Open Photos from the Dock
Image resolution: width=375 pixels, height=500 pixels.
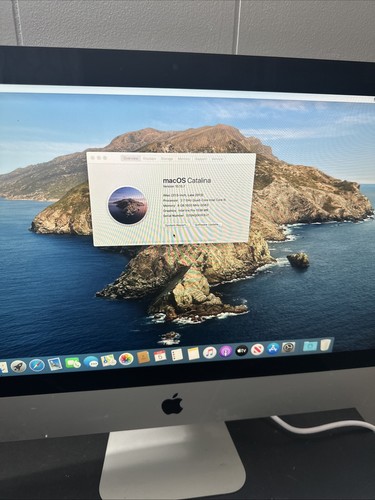(126, 359)
